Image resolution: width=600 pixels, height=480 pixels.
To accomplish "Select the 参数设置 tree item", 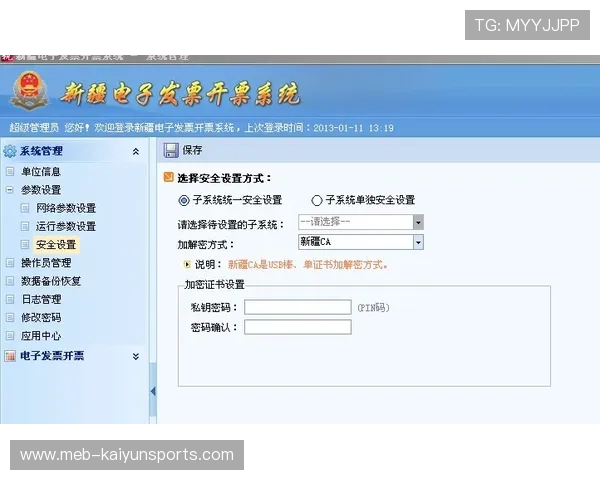I will point(41,190).
